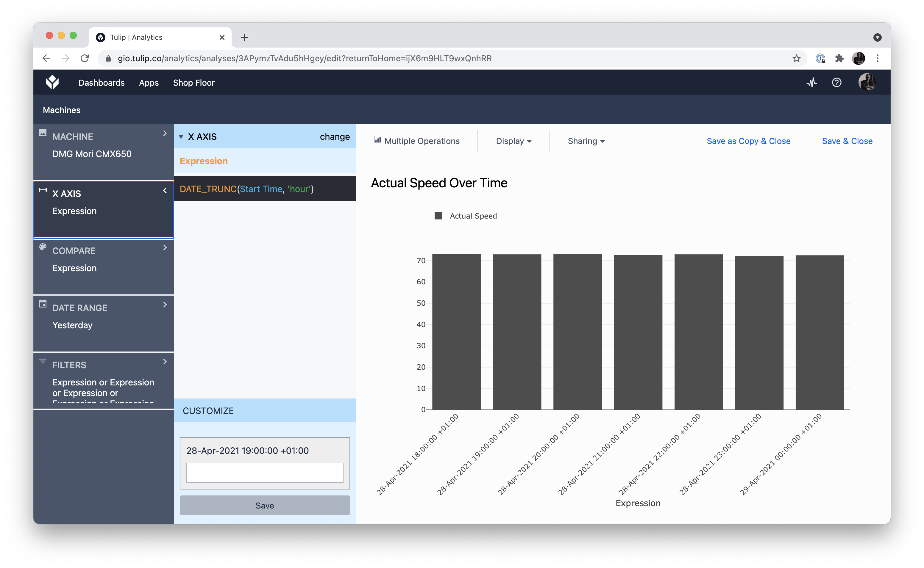Expand the MACHINE panel chevron
This screenshot has height=568, width=924.
(x=165, y=133)
